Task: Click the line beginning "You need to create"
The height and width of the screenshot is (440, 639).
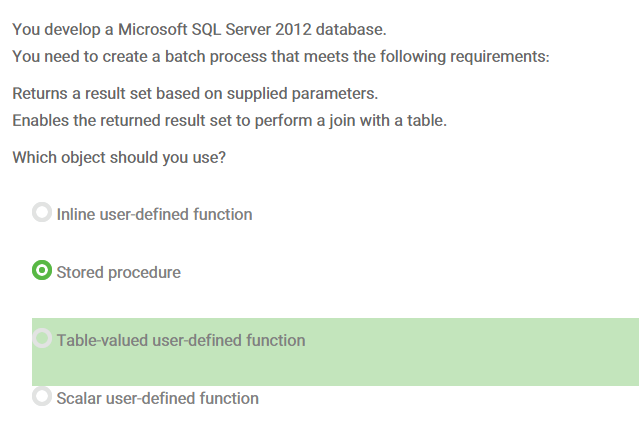Action: (280, 56)
